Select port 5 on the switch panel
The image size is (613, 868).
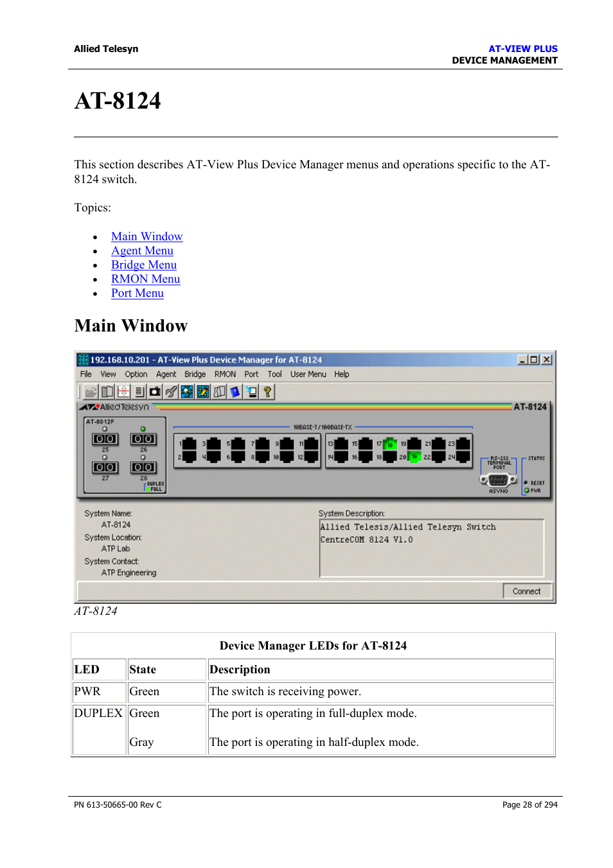click(238, 444)
